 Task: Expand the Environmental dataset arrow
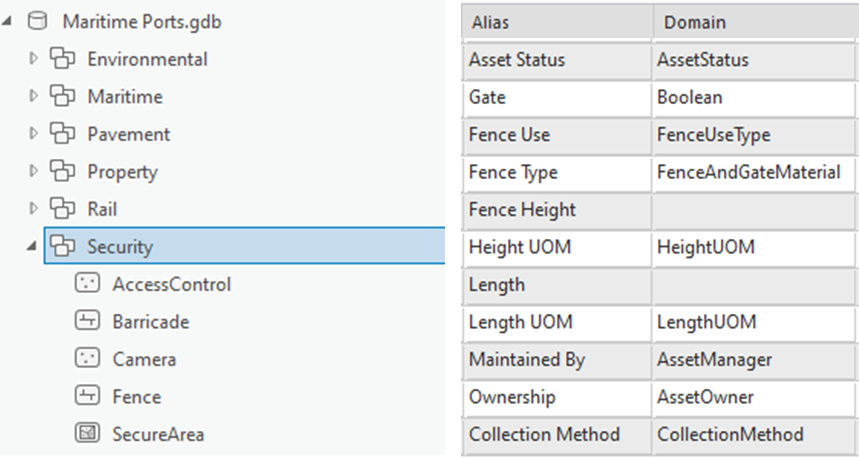pos(33,59)
